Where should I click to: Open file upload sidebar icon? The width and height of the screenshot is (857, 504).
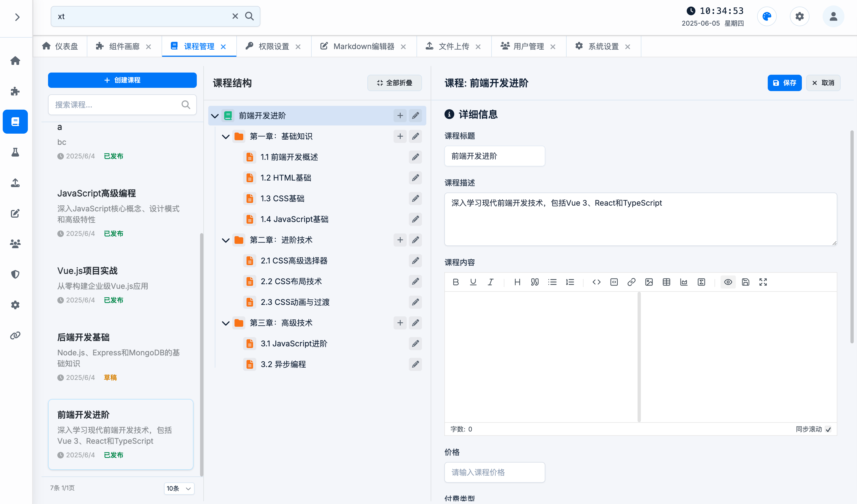15,183
